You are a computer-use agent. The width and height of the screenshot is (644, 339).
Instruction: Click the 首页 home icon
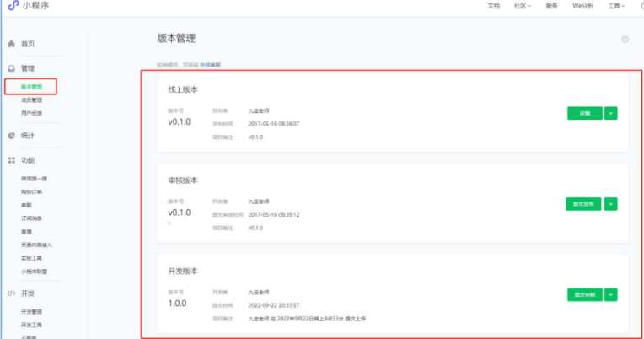pos(11,43)
